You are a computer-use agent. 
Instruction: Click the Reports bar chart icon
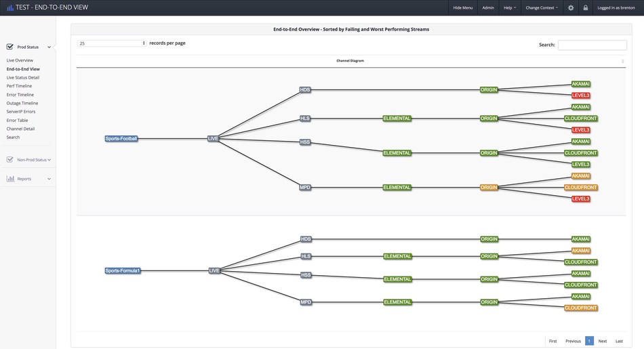tap(10, 179)
